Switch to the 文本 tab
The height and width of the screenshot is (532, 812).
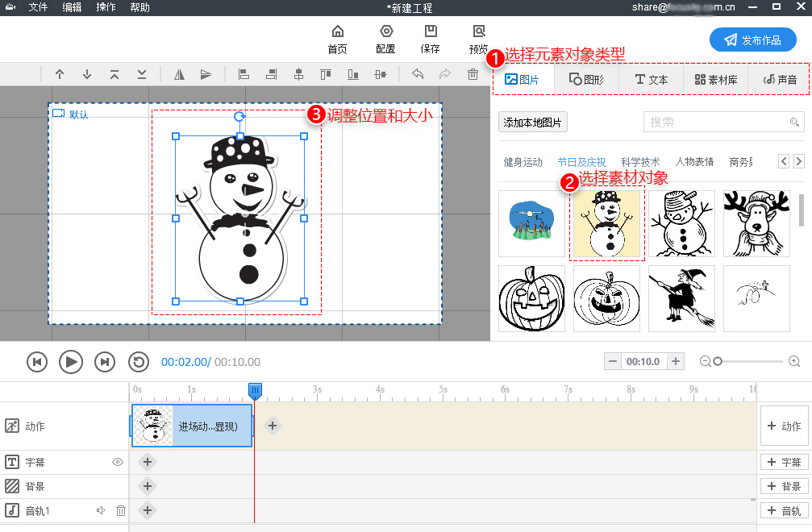pos(652,79)
